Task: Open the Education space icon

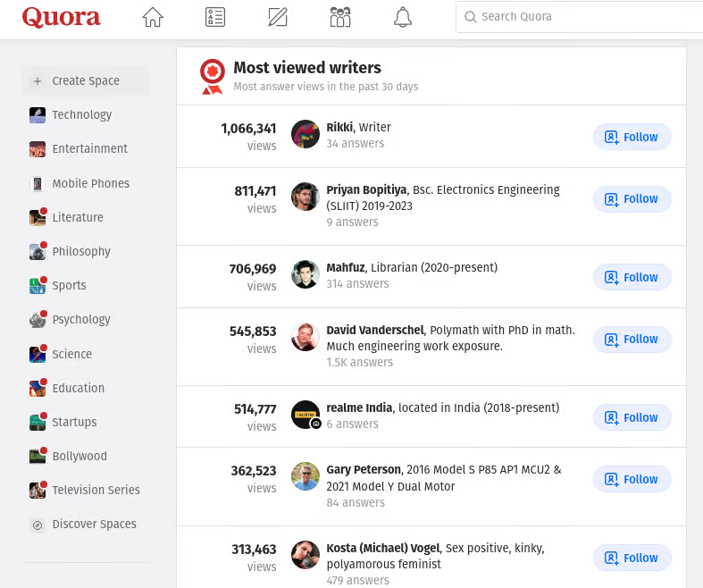Action: click(38, 389)
